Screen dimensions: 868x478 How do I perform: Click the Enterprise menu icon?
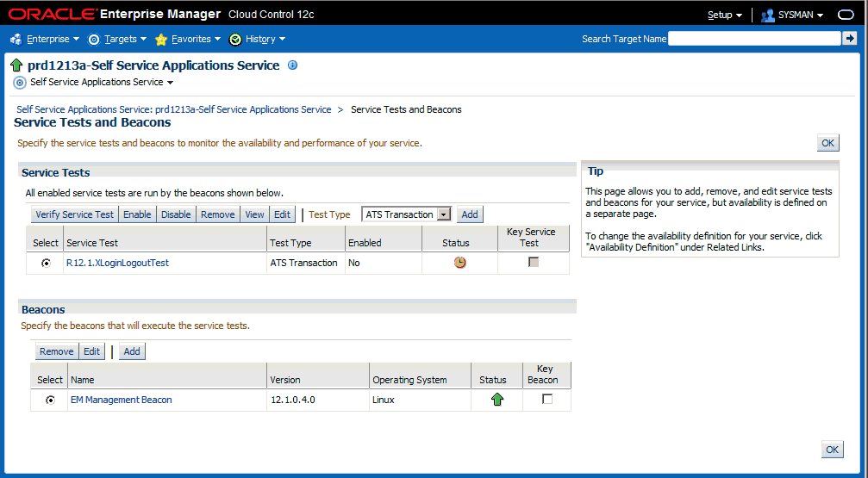pyautogui.click(x=16, y=40)
